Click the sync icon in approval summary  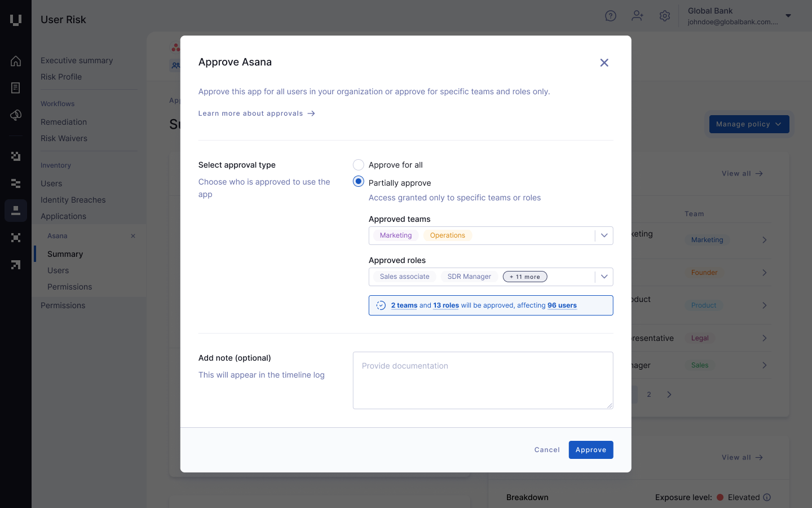click(381, 305)
